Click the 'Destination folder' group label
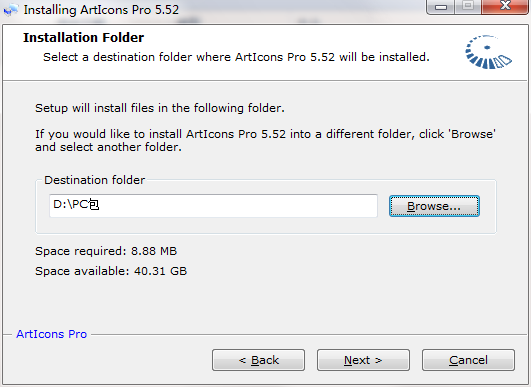This screenshot has height=387, width=531. coord(94,180)
